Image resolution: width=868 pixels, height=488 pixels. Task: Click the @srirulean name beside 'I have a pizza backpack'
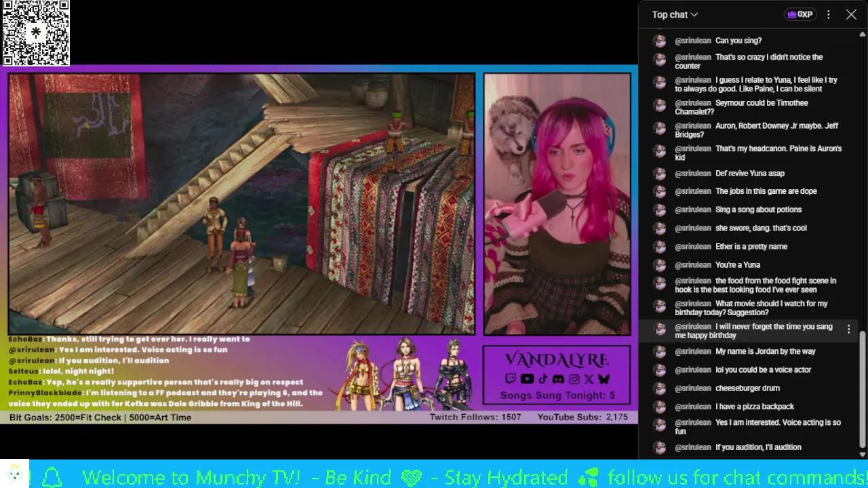[693, 407]
